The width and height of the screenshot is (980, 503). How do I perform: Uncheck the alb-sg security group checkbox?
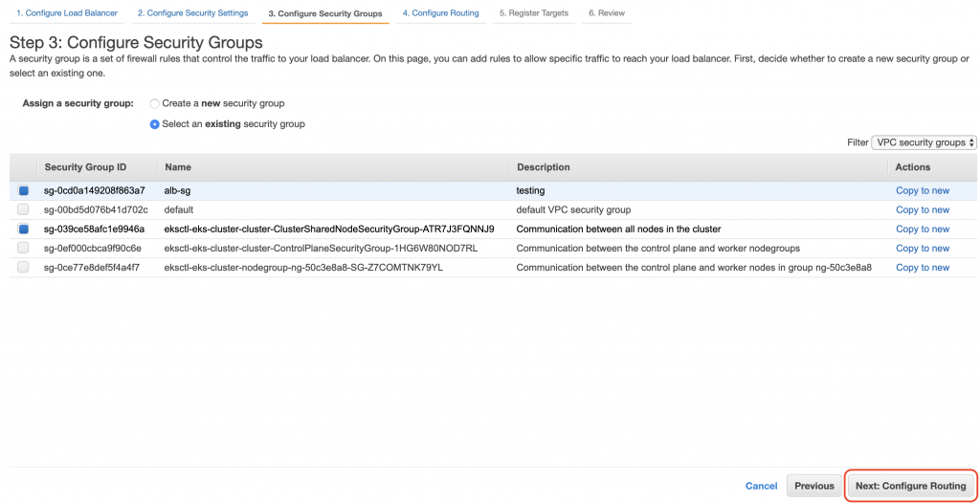(24, 191)
